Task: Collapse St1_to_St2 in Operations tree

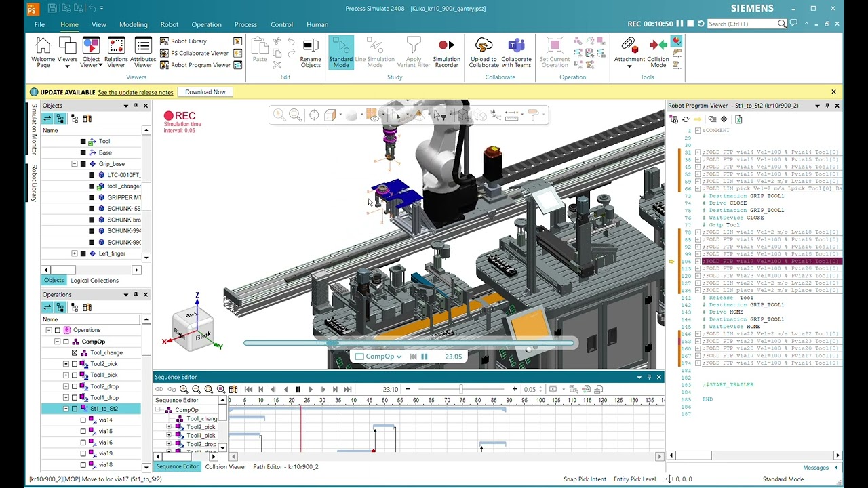Action: tap(66, 409)
